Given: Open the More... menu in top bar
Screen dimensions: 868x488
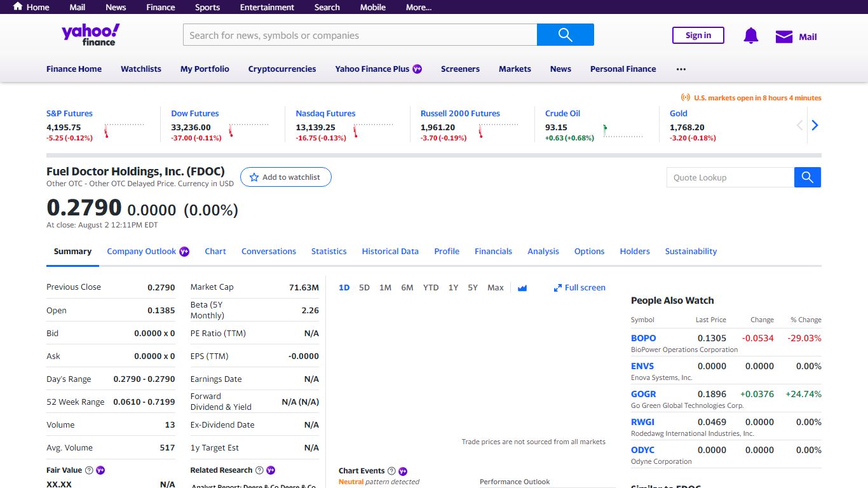Looking at the screenshot, I should (x=419, y=7).
